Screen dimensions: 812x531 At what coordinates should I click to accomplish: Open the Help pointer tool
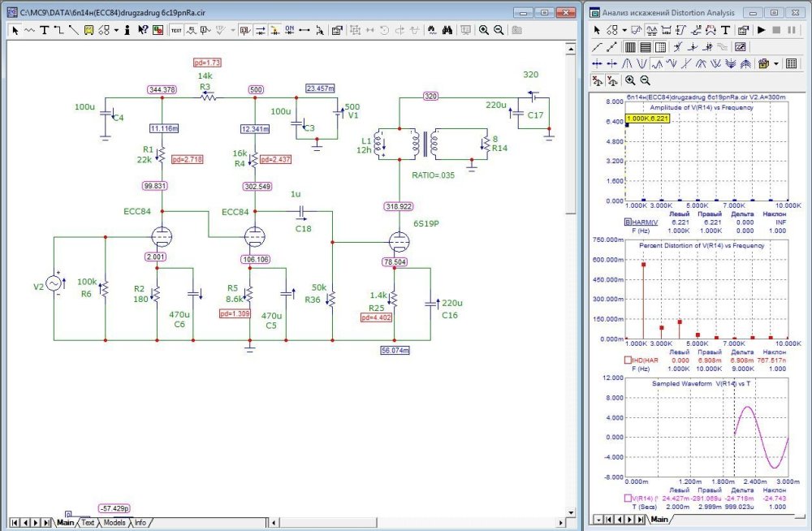pyautogui.click(x=142, y=30)
